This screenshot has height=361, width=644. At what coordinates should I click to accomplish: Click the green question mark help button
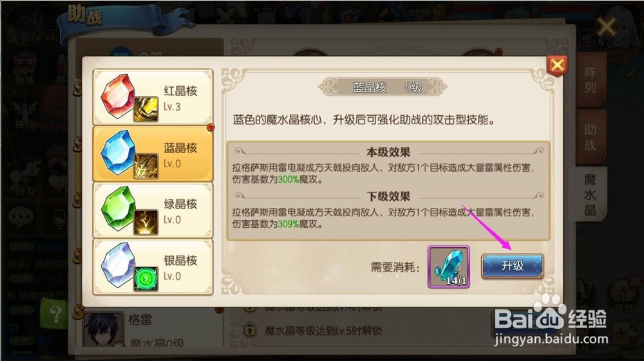(55, 314)
